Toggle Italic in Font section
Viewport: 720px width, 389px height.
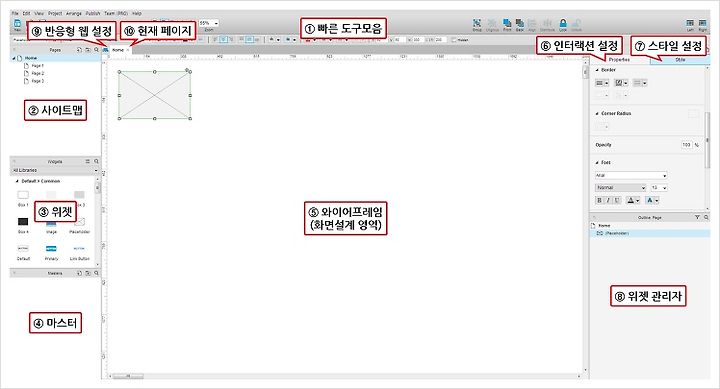(x=608, y=200)
